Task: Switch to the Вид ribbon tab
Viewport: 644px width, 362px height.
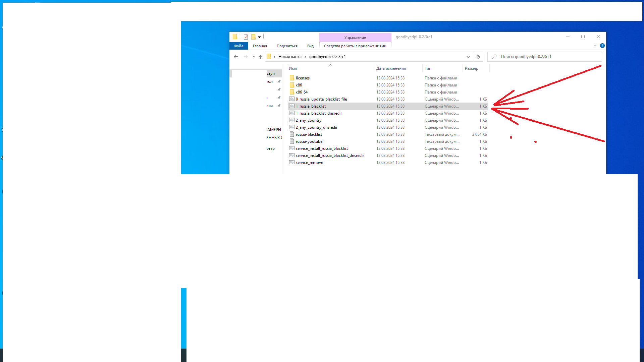Action: click(310, 46)
